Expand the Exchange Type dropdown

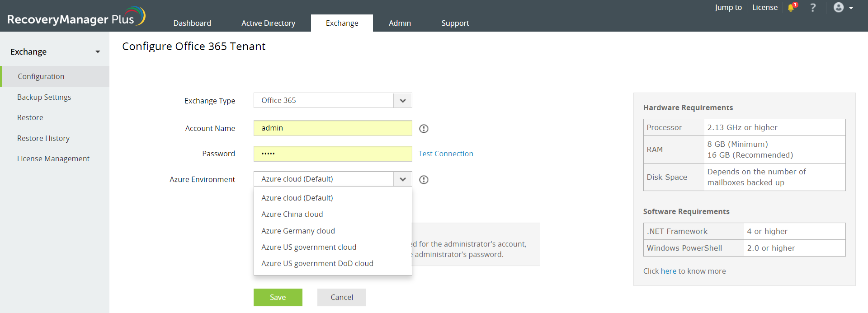click(x=402, y=101)
